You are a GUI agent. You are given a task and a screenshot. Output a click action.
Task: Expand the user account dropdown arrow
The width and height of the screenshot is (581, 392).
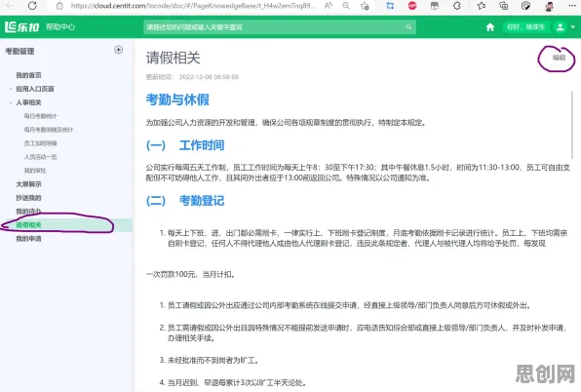pyautogui.click(x=573, y=27)
